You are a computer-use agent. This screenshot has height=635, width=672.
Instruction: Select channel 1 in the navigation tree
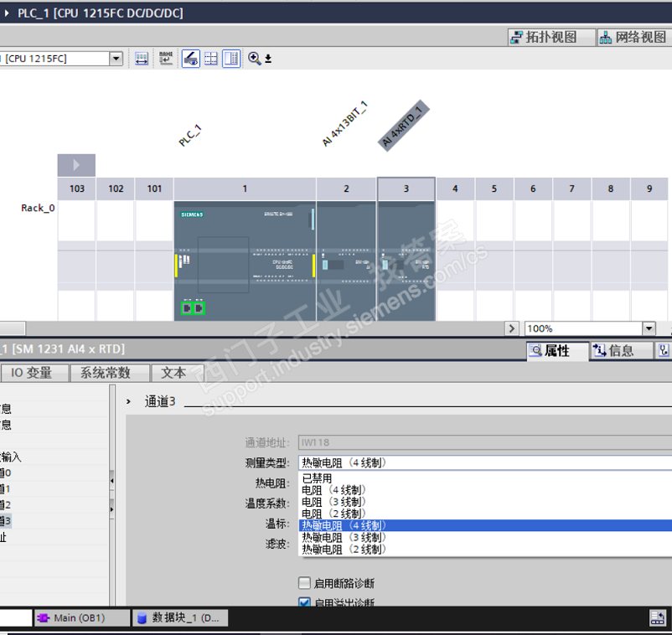pyautogui.click(x=6, y=488)
